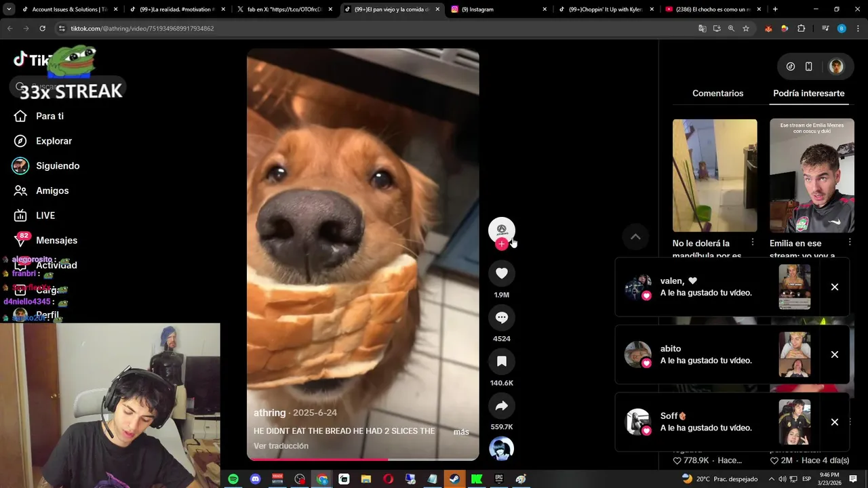This screenshot has width=868, height=488.
Task: Open the 'No le dolerá la mandíbula' thumbnail
Action: pos(715,176)
